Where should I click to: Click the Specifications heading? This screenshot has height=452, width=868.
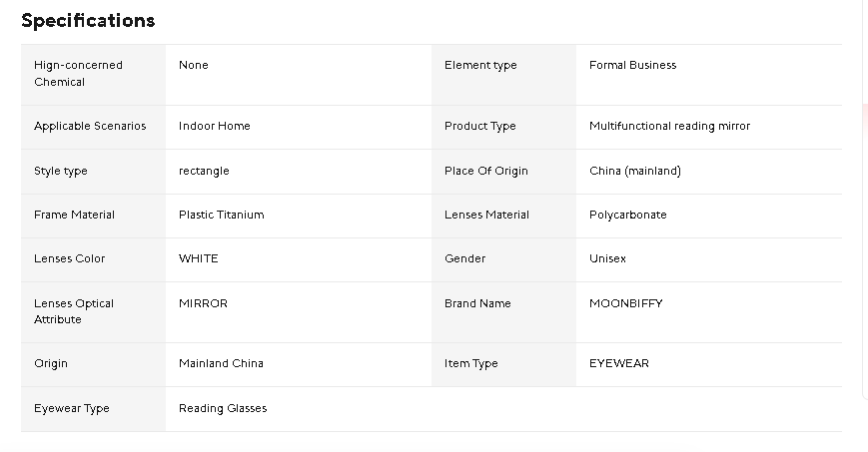(x=88, y=21)
